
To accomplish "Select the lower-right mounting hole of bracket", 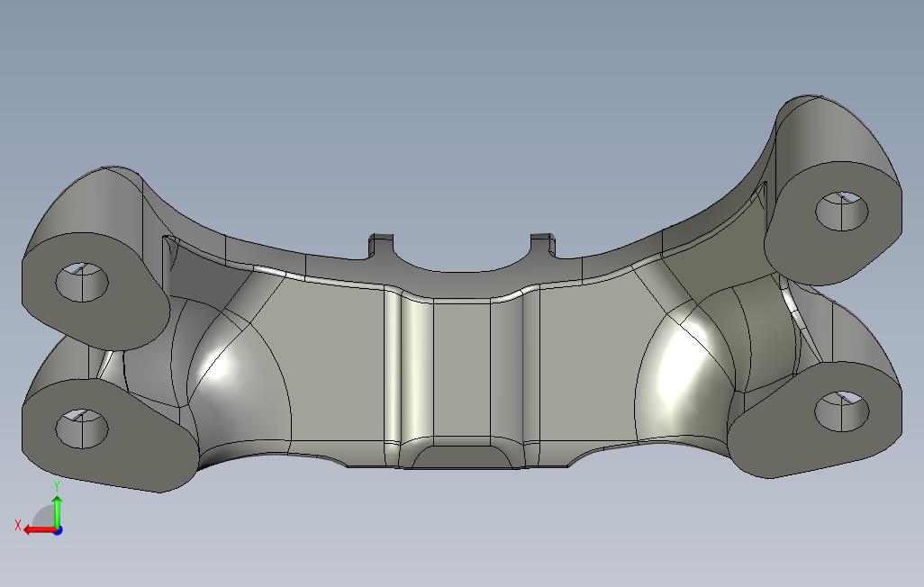I will [841, 411].
